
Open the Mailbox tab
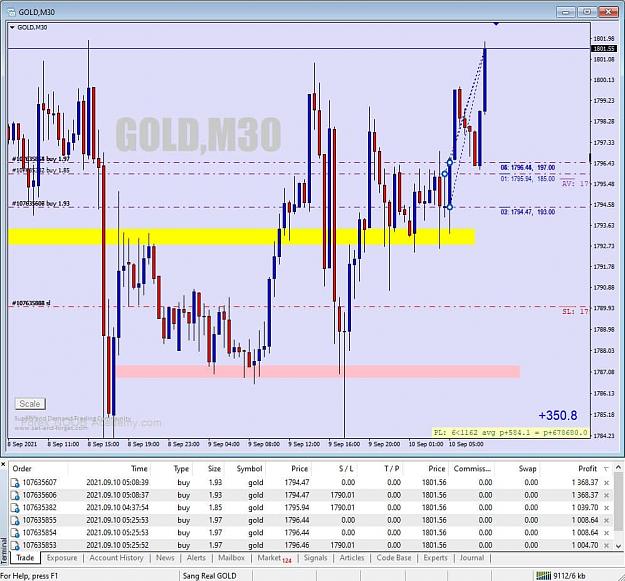[231, 558]
